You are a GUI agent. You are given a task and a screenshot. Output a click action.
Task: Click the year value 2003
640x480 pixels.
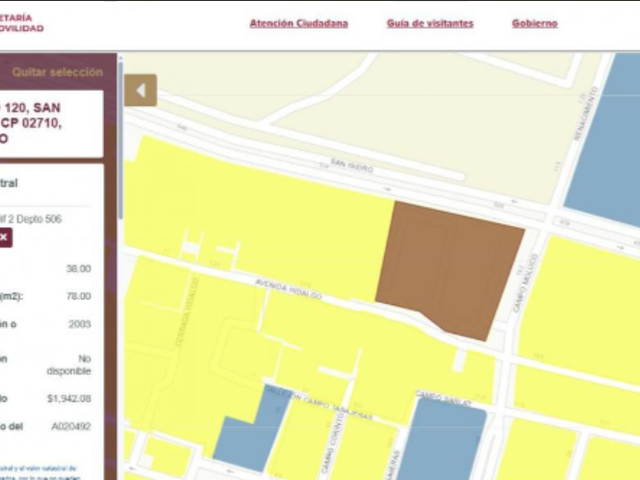pyautogui.click(x=80, y=324)
